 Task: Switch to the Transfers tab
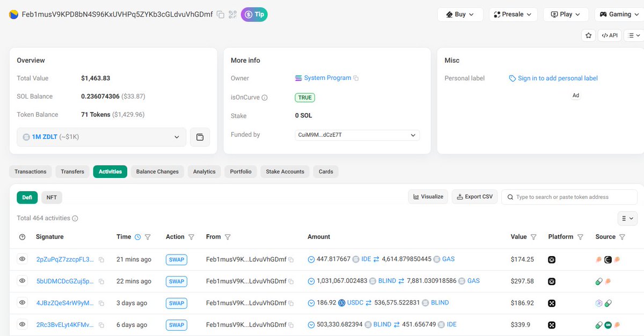[x=72, y=171]
